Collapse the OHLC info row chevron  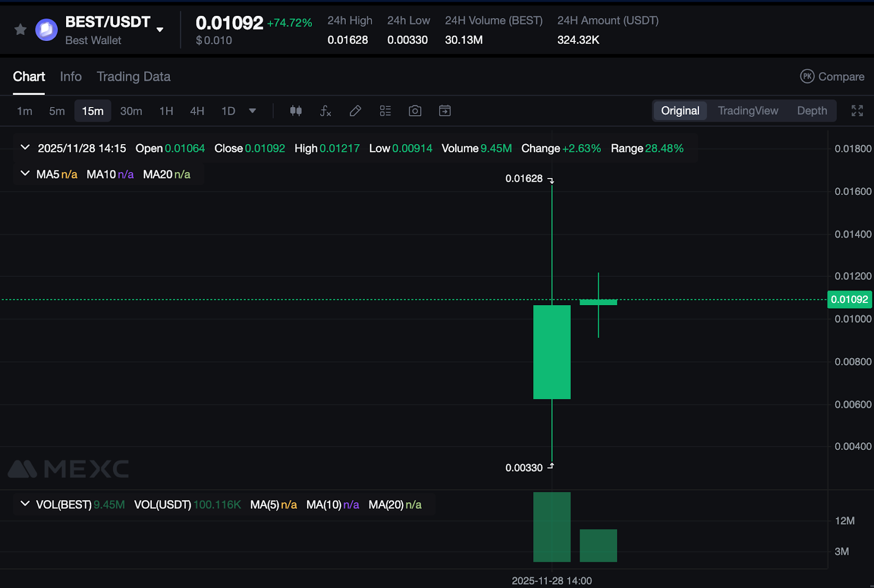click(x=25, y=147)
